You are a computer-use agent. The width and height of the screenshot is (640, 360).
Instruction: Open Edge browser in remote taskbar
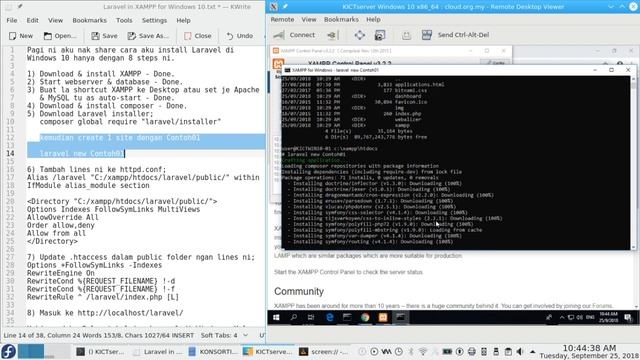[x=329, y=317]
